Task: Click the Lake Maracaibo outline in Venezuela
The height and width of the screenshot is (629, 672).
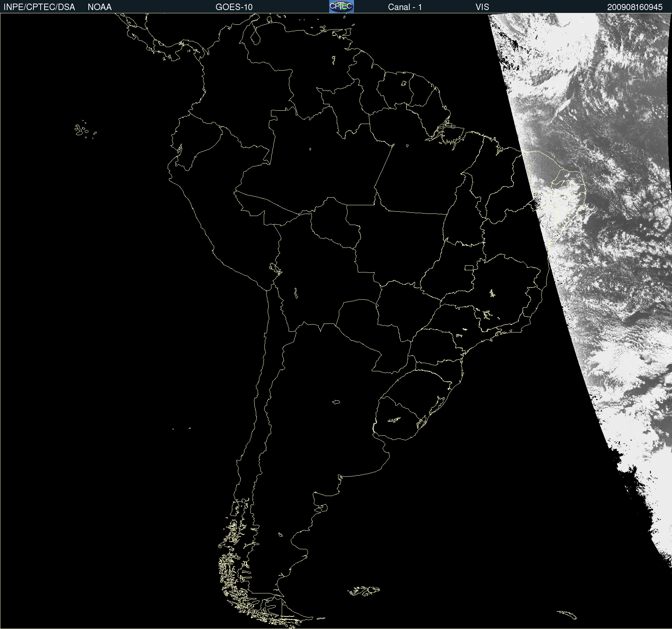Action: tap(255, 37)
